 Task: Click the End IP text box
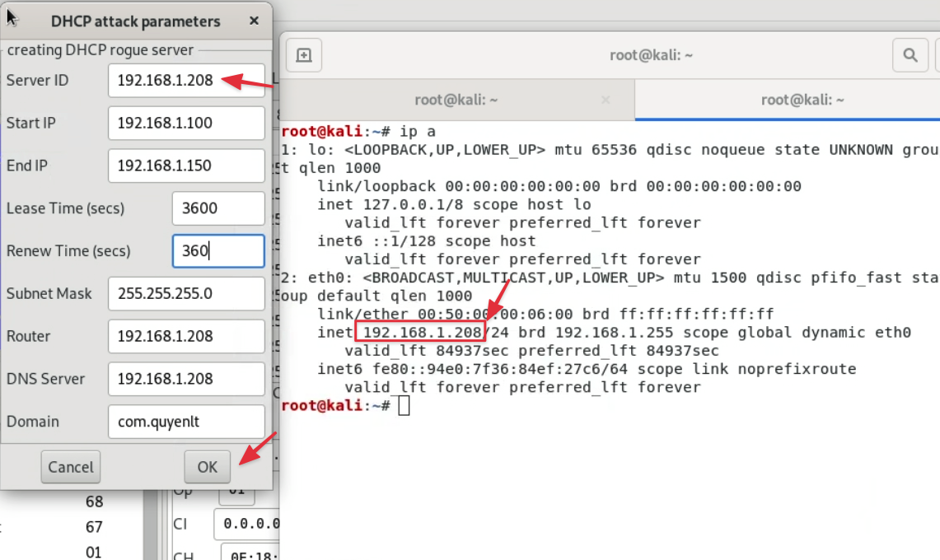[186, 166]
